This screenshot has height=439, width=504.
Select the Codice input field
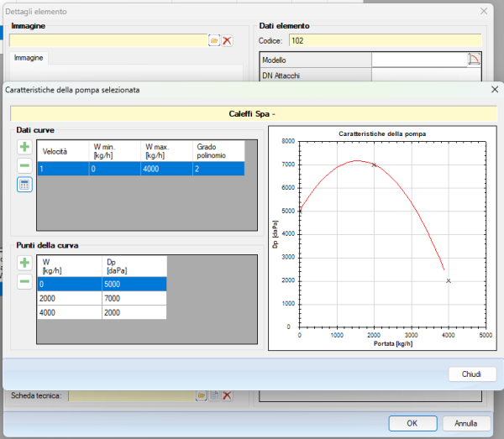[384, 39]
